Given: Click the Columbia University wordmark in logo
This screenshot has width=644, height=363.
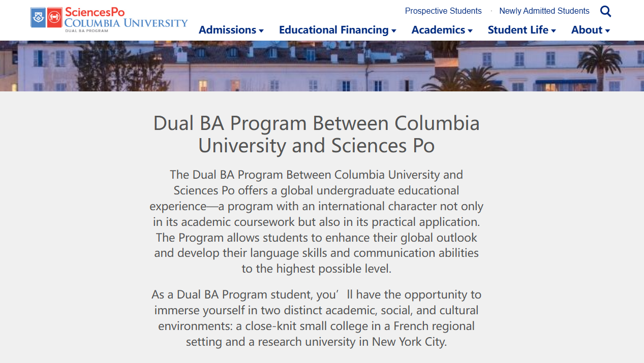Looking at the screenshot, I should pyautogui.click(x=126, y=23).
